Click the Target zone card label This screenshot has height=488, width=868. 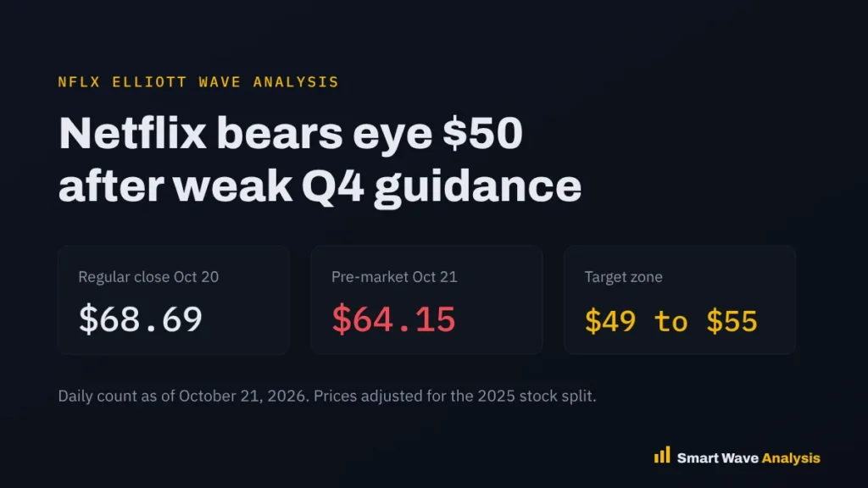623,277
